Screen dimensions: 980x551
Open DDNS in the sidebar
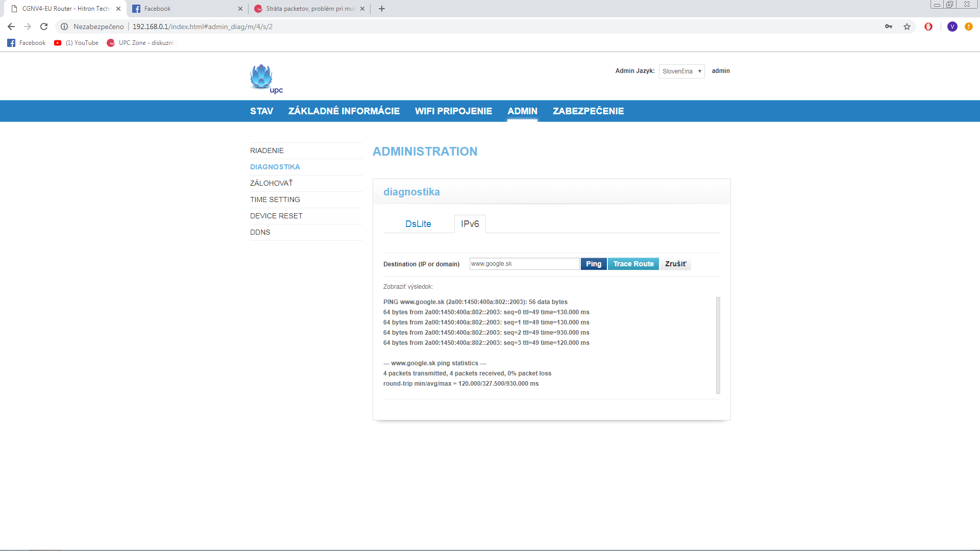[306, 232]
